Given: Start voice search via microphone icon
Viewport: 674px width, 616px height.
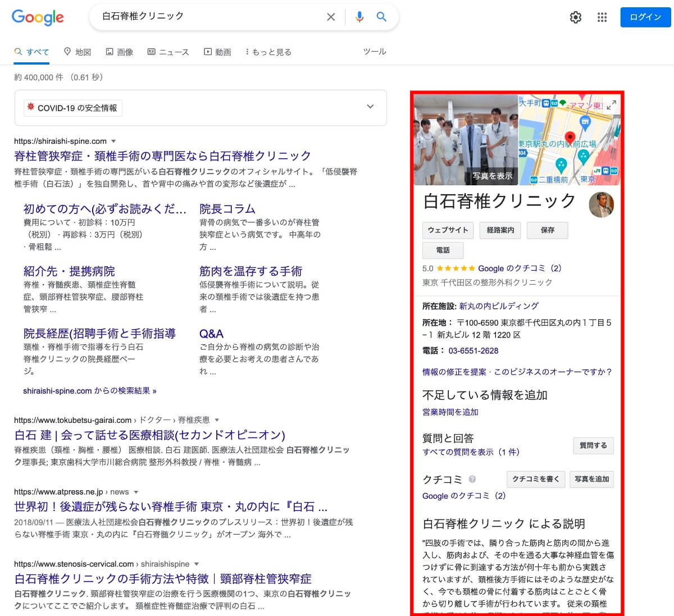Looking at the screenshot, I should tap(359, 17).
